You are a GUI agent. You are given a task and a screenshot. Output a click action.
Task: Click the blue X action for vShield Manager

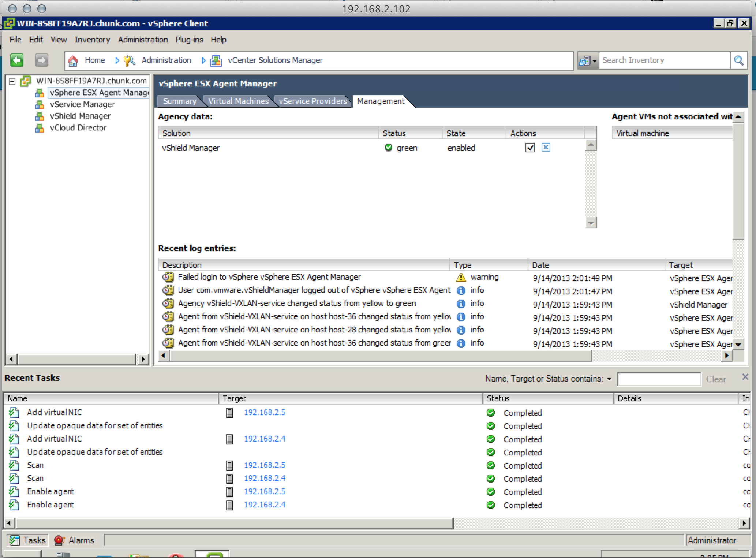(546, 147)
